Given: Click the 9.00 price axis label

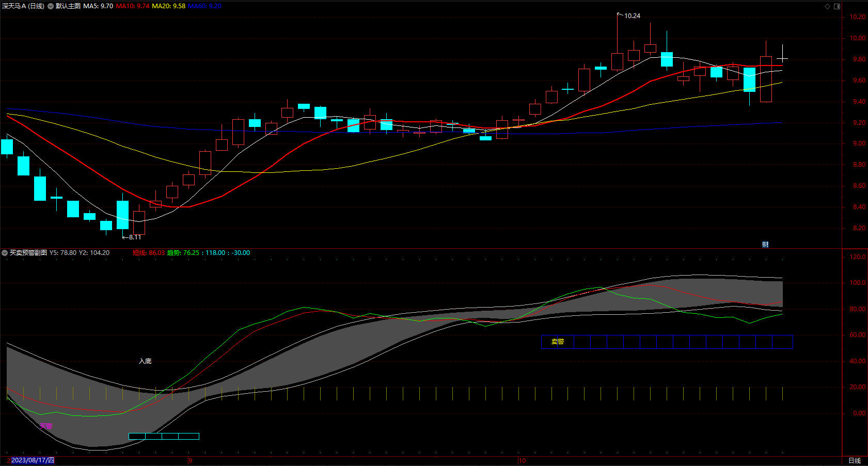Looking at the screenshot, I should tap(859, 143).
